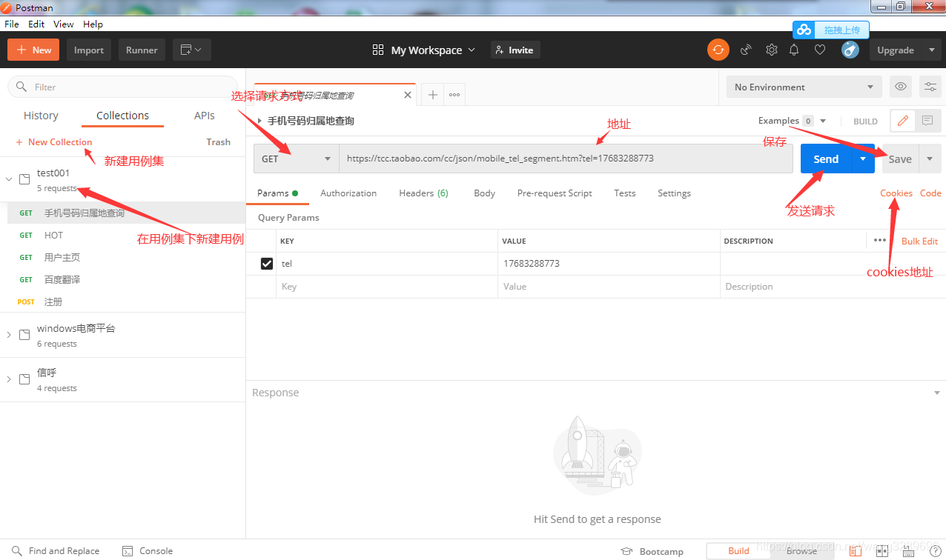Open the File menu
946x560 pixels.
12,24
